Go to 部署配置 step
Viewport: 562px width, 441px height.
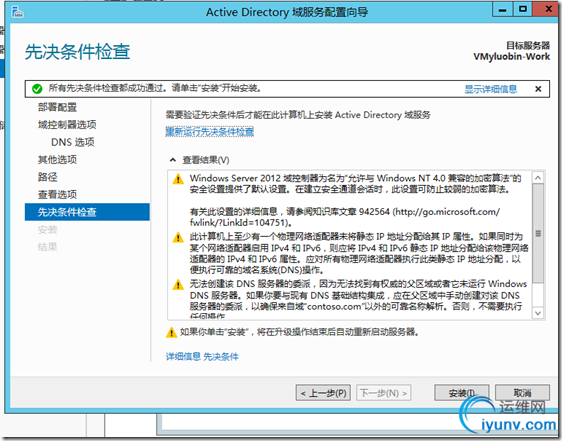coord(57,107)
